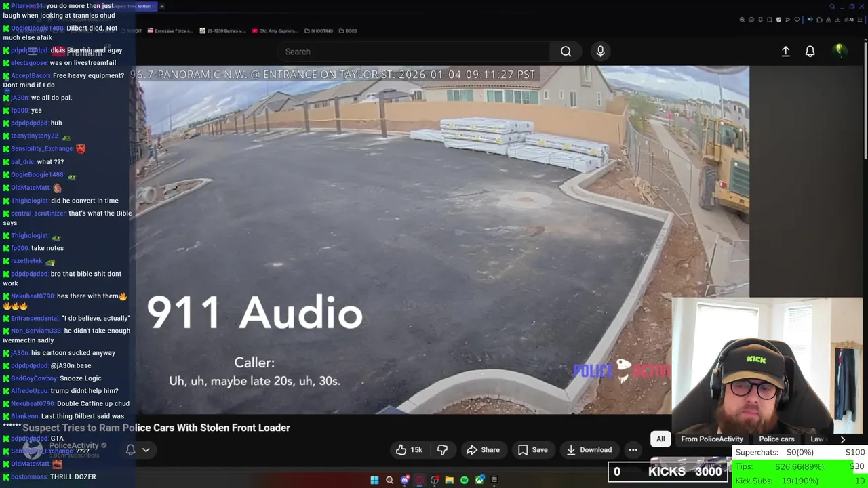Open Windows Start menu

[374, 480]
